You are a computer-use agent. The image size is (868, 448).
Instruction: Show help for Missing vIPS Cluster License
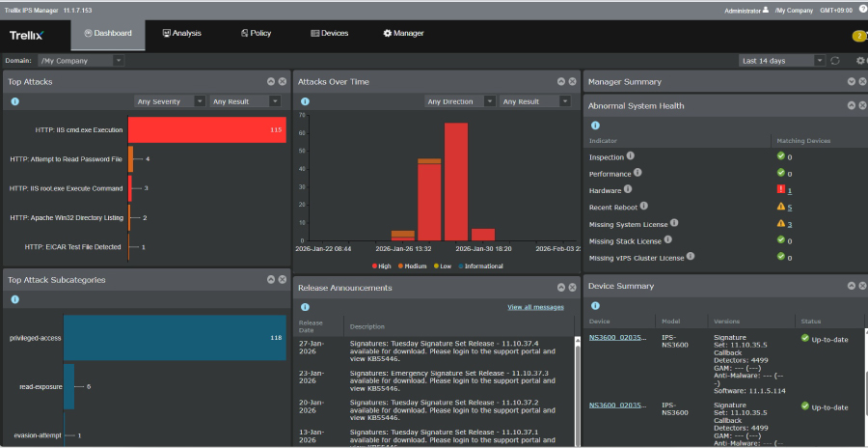691,257
